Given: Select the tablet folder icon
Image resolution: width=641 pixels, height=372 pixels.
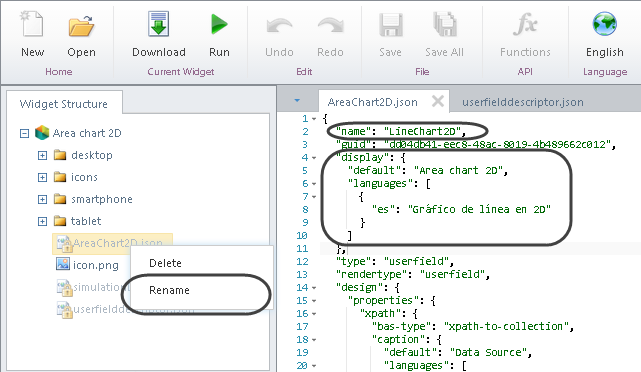Looking at the screenshot, I should pos(60,221).
